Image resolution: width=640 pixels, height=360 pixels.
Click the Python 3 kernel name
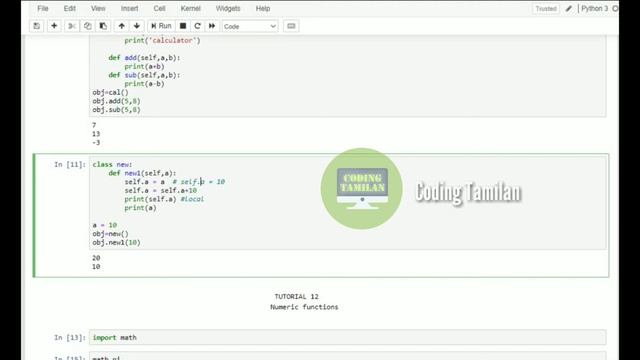point(594,9)
